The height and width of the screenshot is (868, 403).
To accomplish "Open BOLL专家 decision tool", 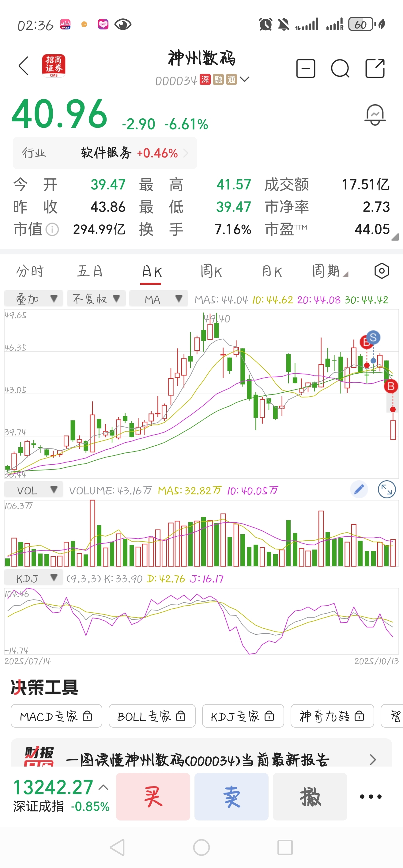I will pyautogui.click(x=152, y=716).
